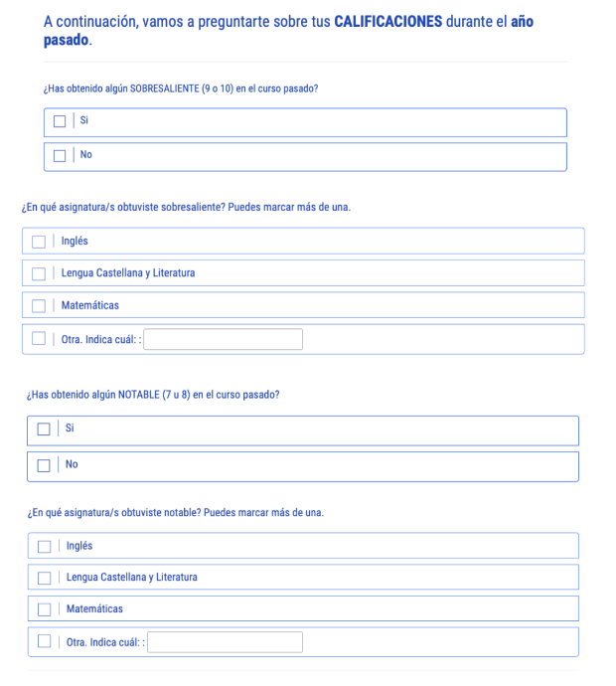This screenshot has width=616, height=686.
Task: Check Sí for the SOBRESALIENTE question
Action: (60, 121)
